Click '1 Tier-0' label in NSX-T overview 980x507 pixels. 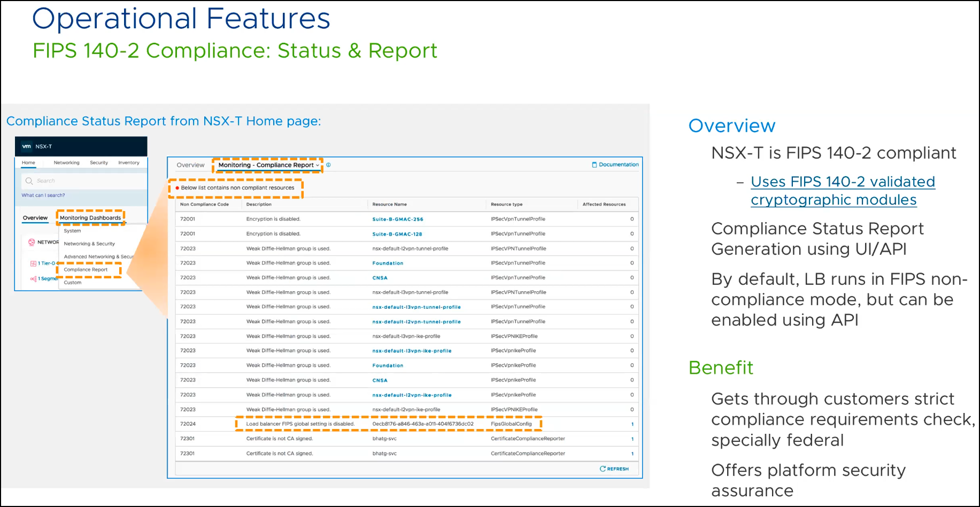(x=46, y=263)
